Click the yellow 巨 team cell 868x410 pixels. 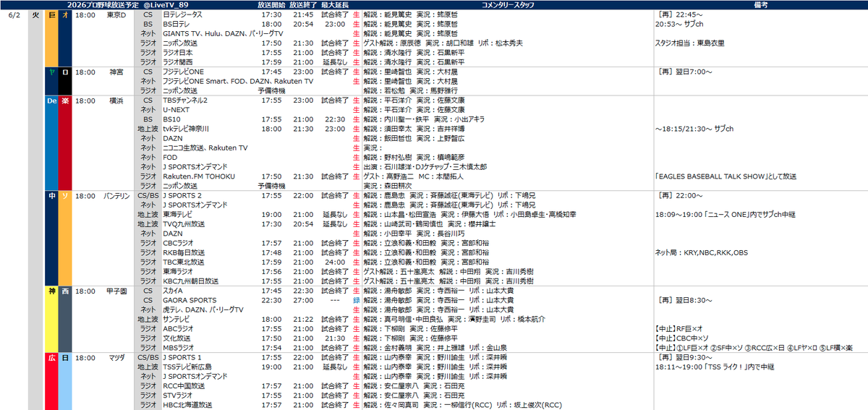click(x=52, y=38)
